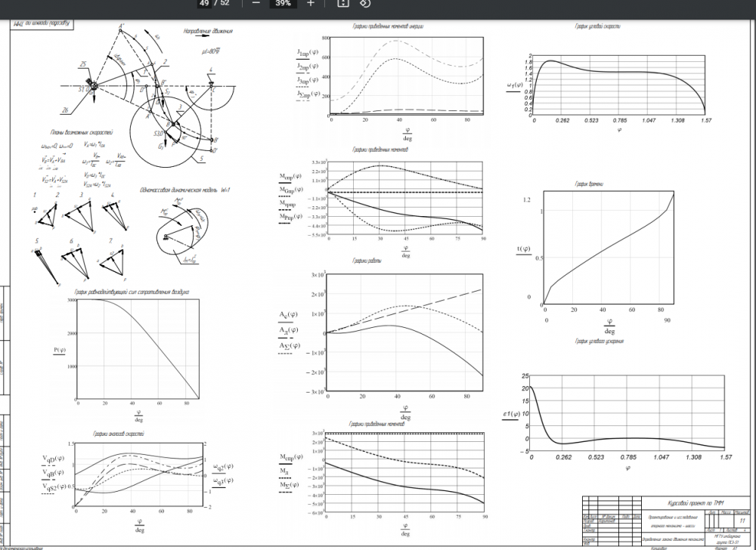Click the Aд(φ) legend label
This screenshot has width=756, height=550.
pos(288,330)
